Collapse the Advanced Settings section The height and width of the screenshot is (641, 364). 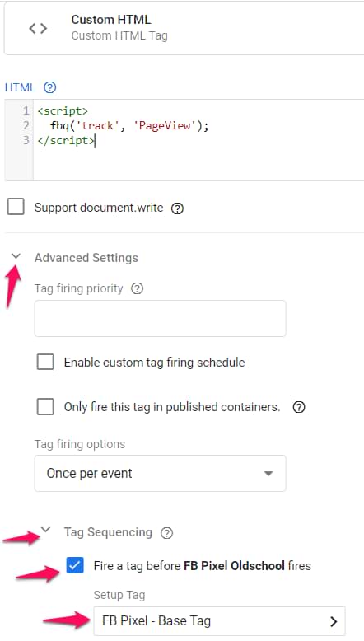(16, 256)
